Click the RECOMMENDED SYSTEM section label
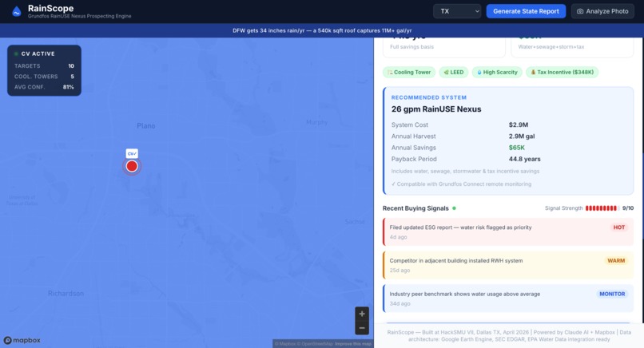Screen dimensions: 644x348 pos(429,97)
